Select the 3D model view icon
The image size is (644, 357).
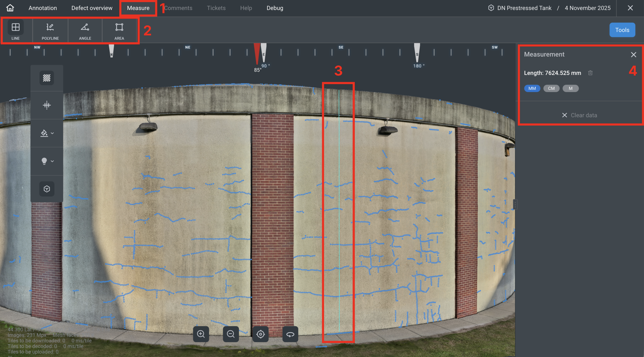pyautogui.click(x=47, y=189)
